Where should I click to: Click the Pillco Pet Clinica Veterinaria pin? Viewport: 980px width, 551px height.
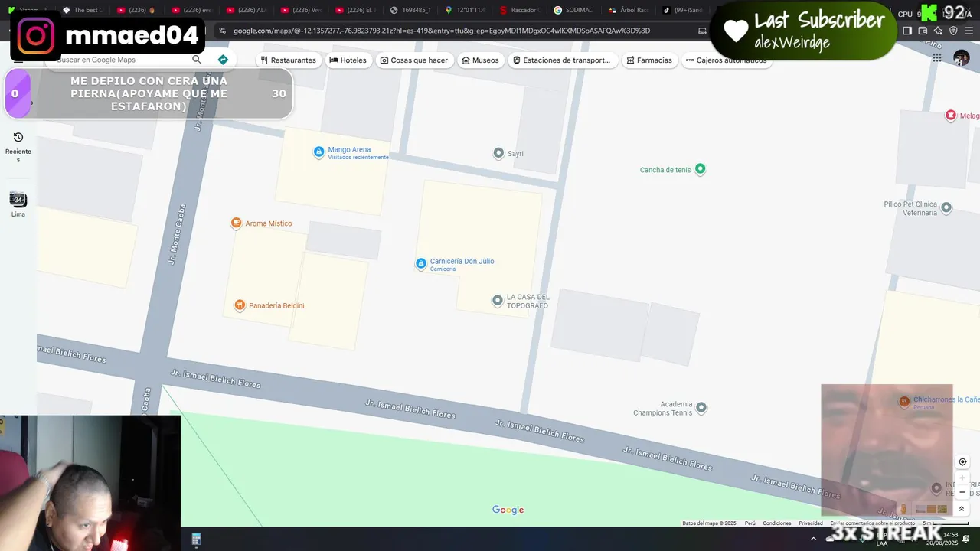pyautogui.click(x=946, y=207)
